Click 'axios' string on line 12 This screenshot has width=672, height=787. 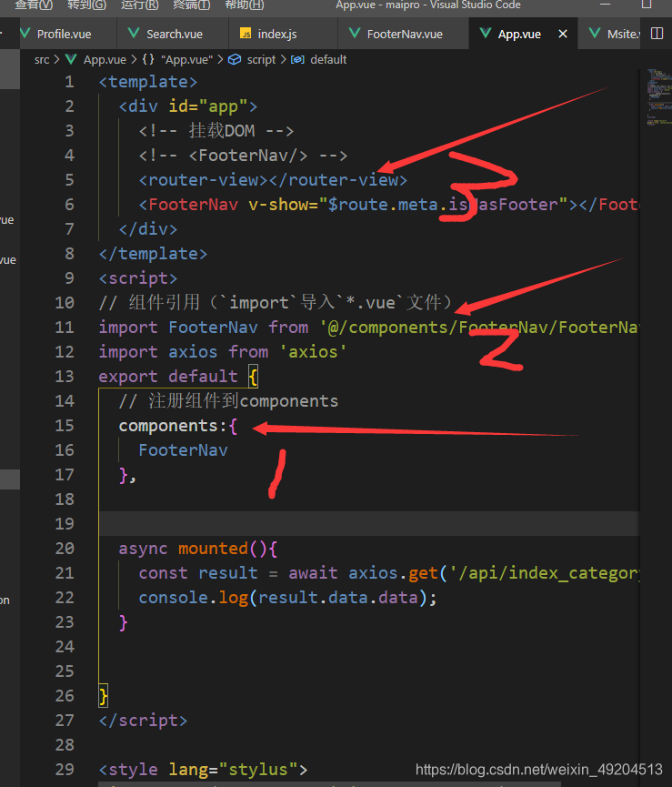[x=313, y=352]
